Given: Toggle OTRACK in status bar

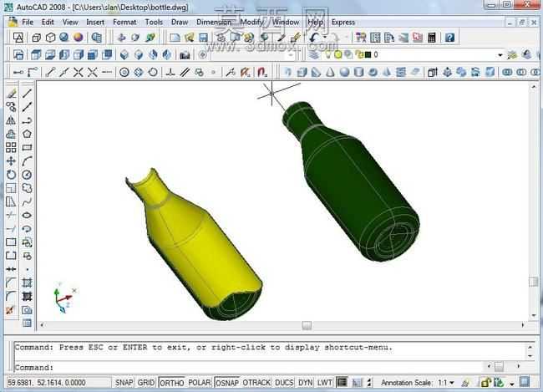Looking at the screenshot, I should pyautogui.click(x=256, y=382).
